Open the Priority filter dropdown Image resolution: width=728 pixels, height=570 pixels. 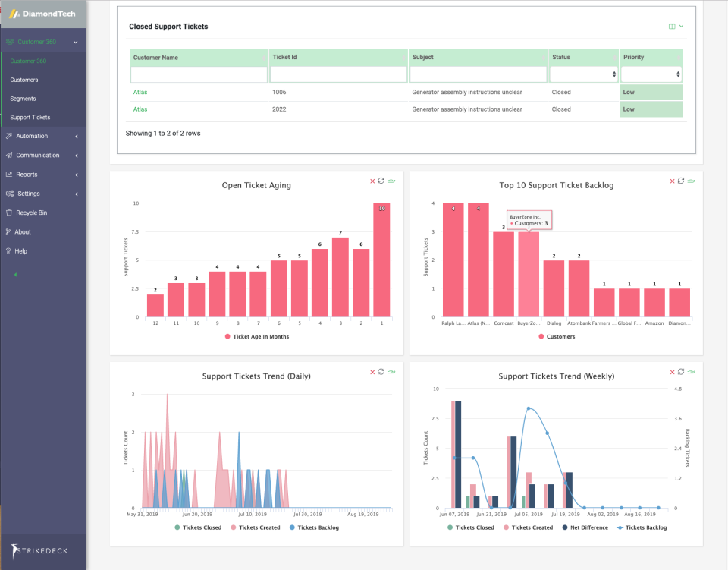651,74
